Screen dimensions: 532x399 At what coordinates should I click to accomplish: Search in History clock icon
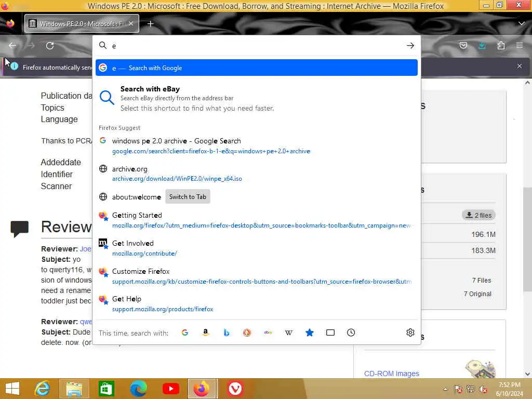tap(351, 332)
